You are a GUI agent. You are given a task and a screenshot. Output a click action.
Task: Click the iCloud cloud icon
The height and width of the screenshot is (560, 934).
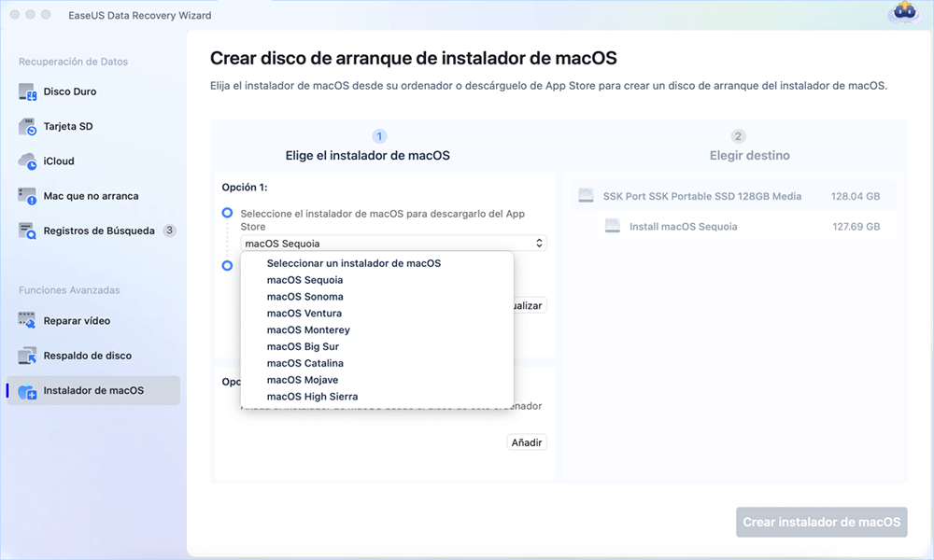click(x=27, y=161)
